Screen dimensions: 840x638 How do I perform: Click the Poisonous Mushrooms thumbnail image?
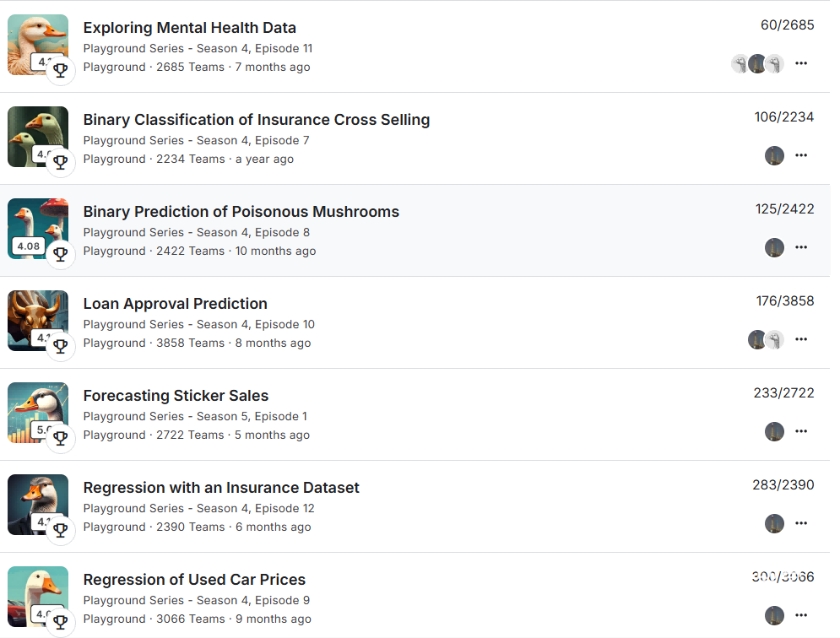tap(38, 229)
